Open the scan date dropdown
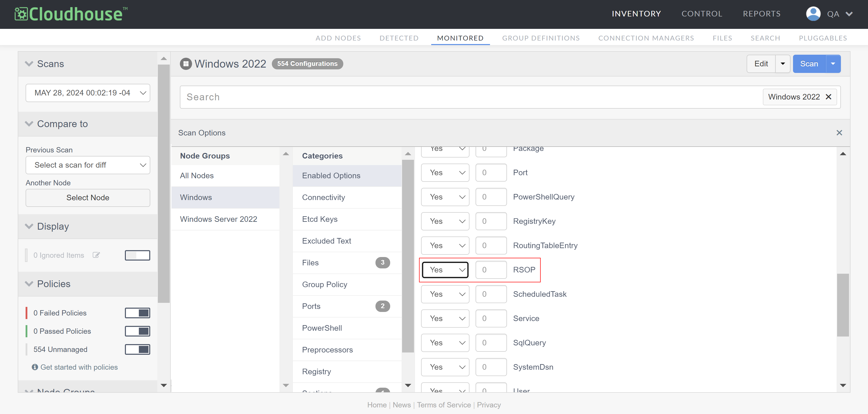The image size is (868, 414). (88, 93)
